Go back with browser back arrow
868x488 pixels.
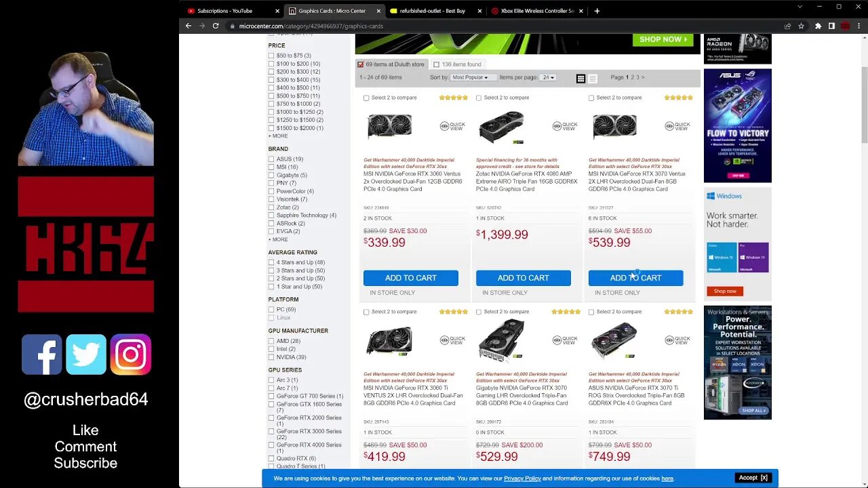pyautogui.click(x=189, y=26)
